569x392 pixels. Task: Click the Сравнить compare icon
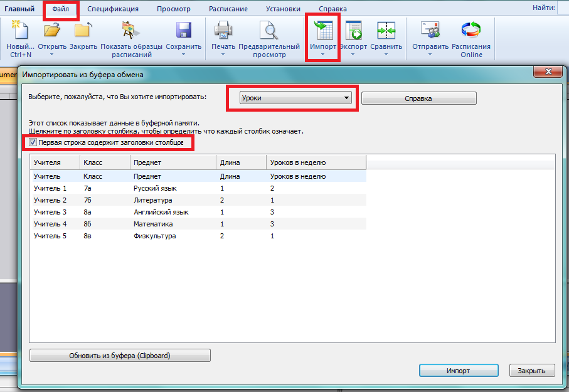click(386, 30)
